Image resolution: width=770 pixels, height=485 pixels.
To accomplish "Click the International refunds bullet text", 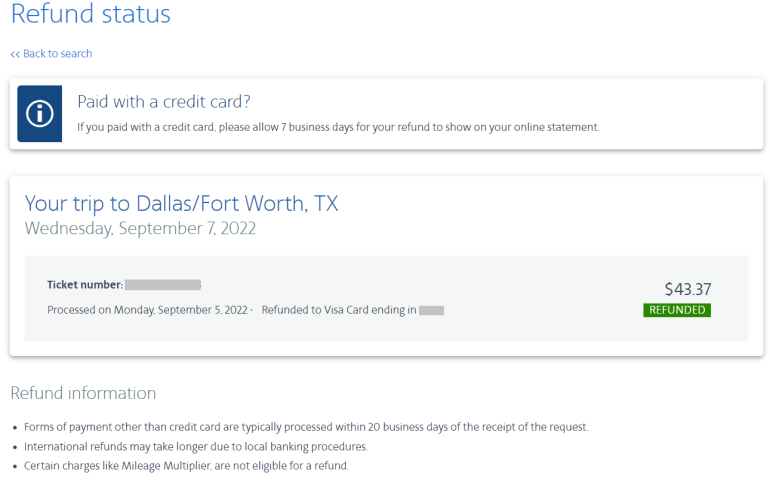I will [x=196, y=446].
